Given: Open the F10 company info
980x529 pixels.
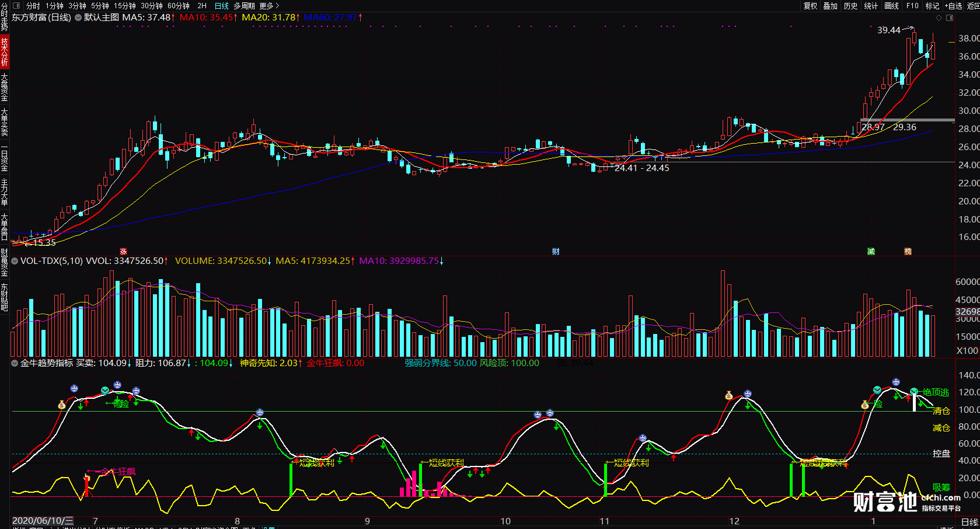Looking at the screenshot, I should 912,6.
